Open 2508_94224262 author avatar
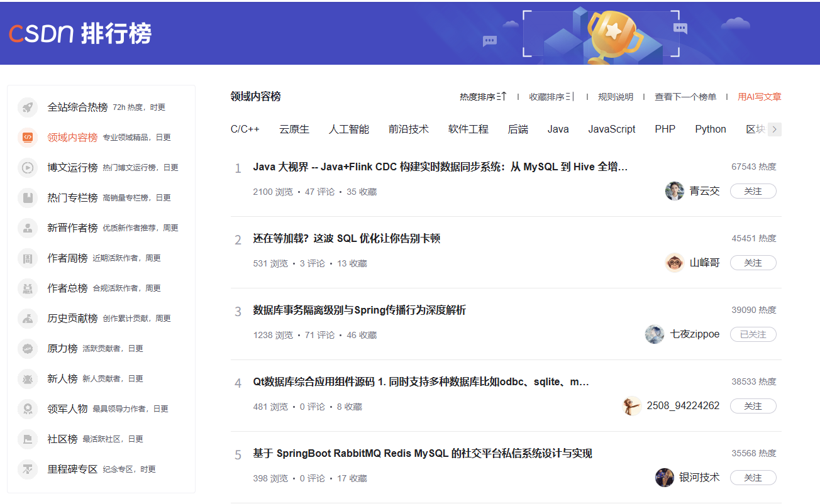The height and width of the screenshot is (504, 820). 631,406
